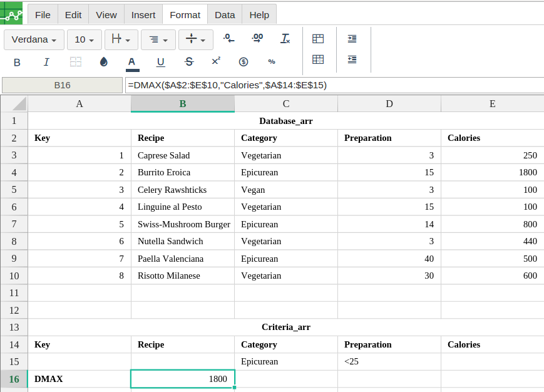This screenshot has width=544, height=392.
Task: Apply percent number format
Action: [272, 61]
